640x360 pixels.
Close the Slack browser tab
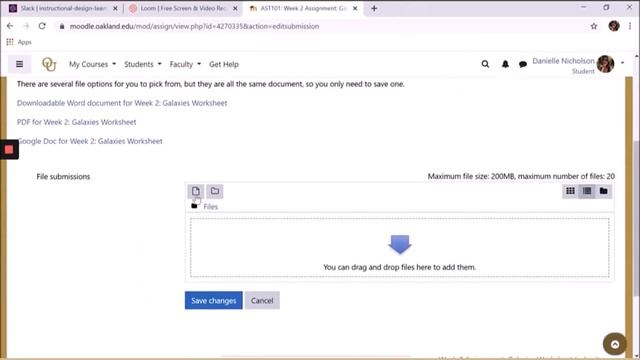tap(115, 8)
